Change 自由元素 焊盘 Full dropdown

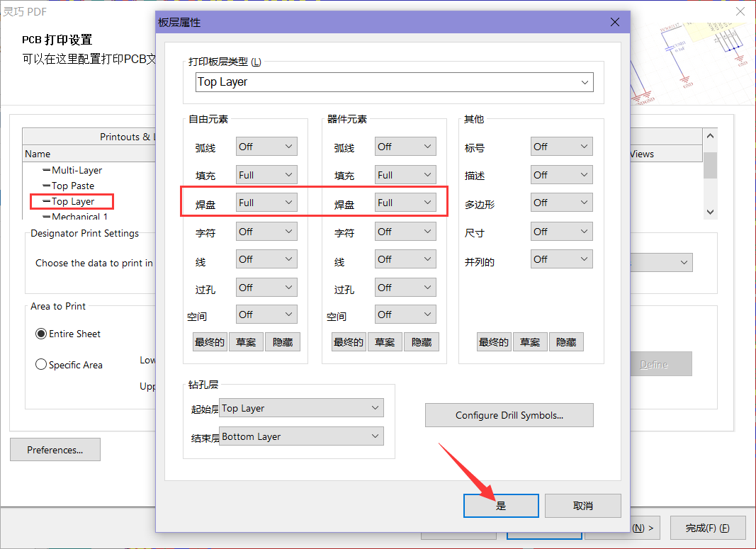[266, 203]
